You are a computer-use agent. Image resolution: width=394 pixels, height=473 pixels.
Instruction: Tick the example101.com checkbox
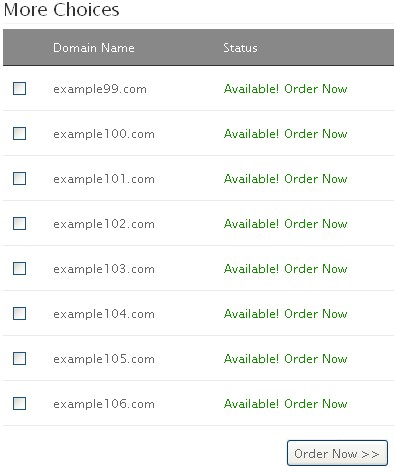point(19,179)
